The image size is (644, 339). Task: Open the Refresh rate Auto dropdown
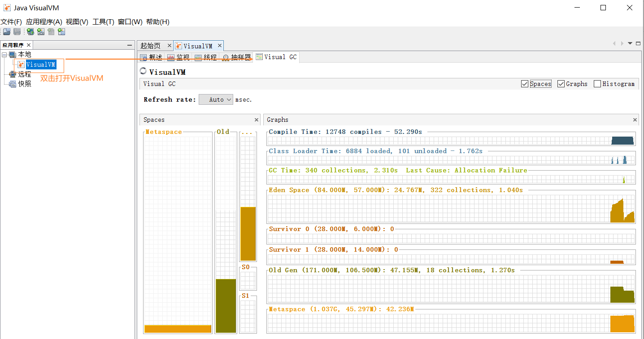click(x=216, y=99)
